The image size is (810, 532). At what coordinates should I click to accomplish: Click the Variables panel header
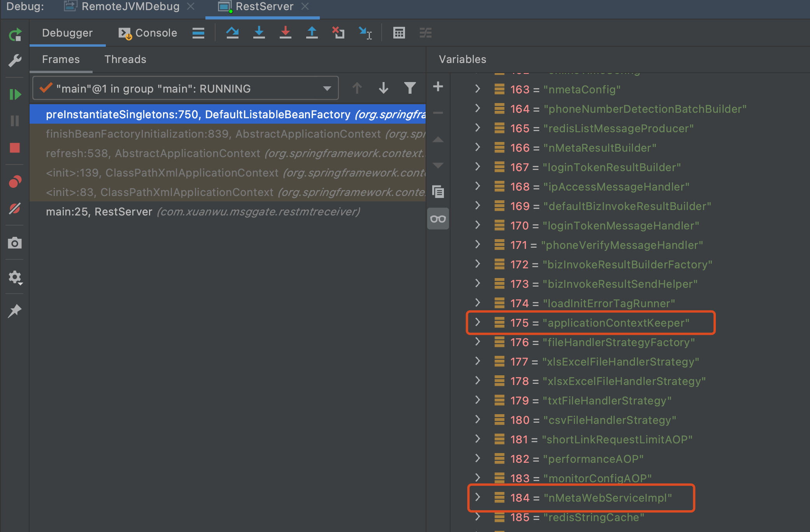pyautogui.click(x=463, y=59)
